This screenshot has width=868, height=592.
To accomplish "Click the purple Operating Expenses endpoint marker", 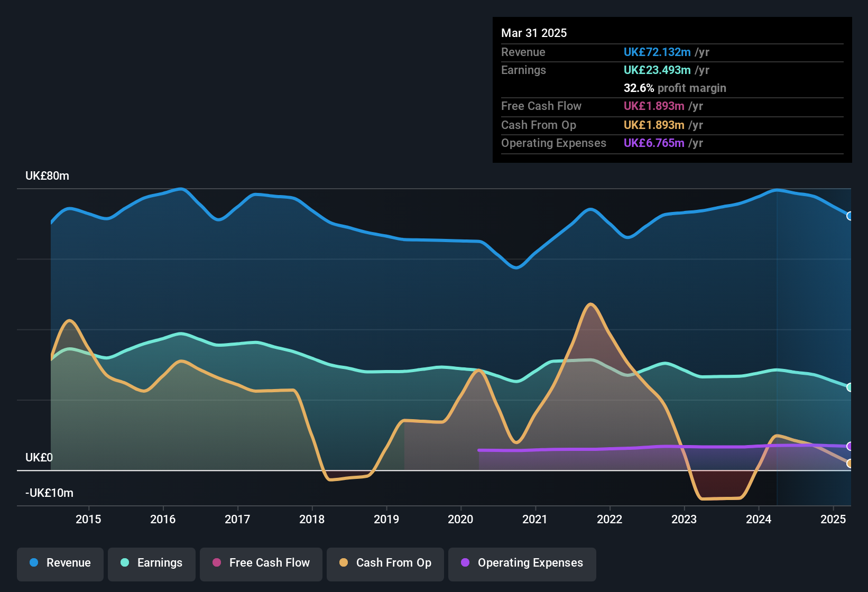I will point(849,446).
